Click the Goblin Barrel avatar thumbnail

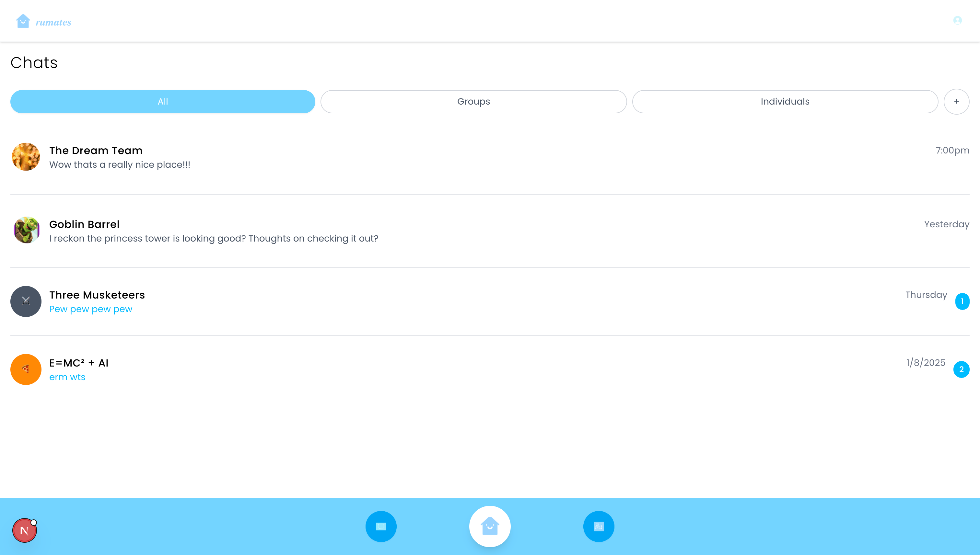[x=26, y=230]
